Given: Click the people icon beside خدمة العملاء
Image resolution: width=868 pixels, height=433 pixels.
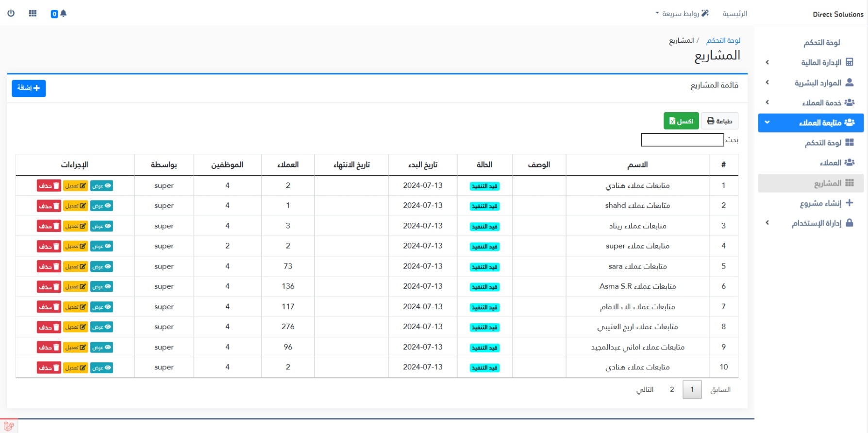Looking at the screenshot, I should point(850,102).
